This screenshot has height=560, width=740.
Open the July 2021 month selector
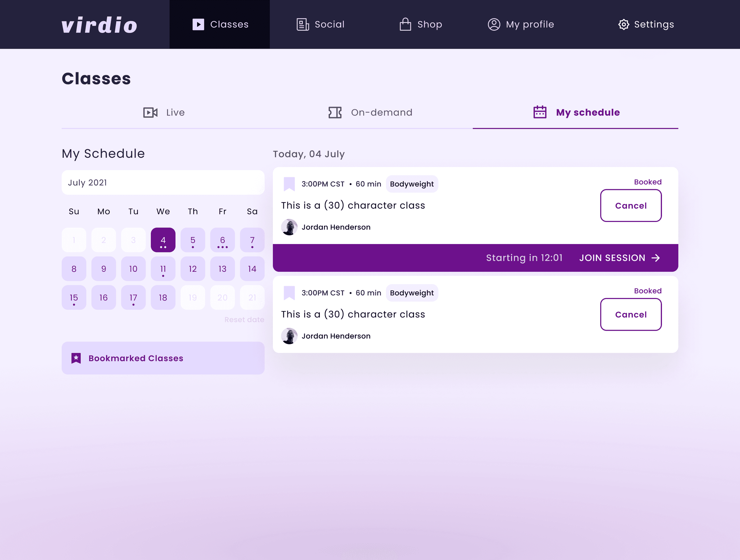(x=163, y=182)
